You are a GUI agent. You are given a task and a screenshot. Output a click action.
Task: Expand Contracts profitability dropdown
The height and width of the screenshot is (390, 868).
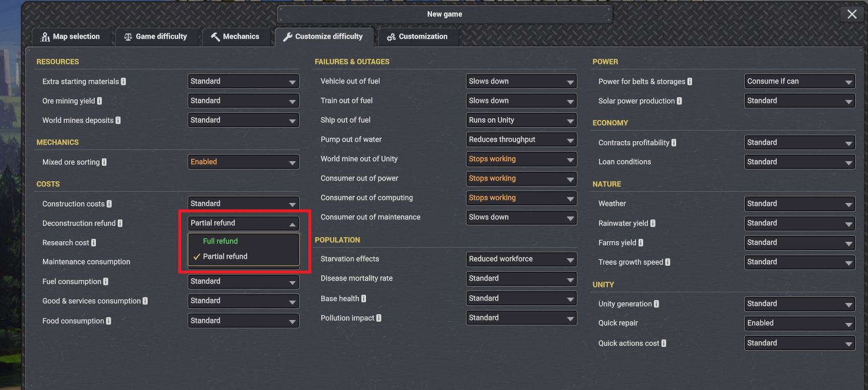pyautogui.click(x=800, y=142)
